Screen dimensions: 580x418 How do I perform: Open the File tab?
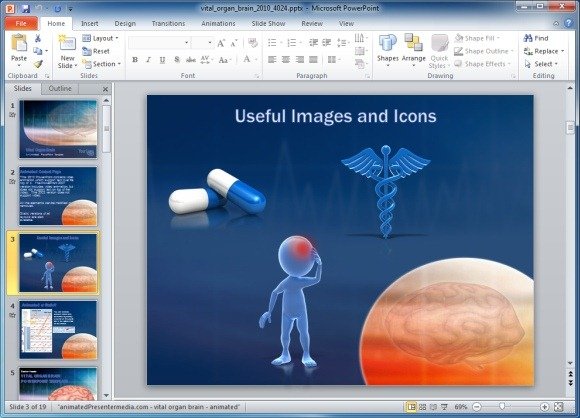21,23
